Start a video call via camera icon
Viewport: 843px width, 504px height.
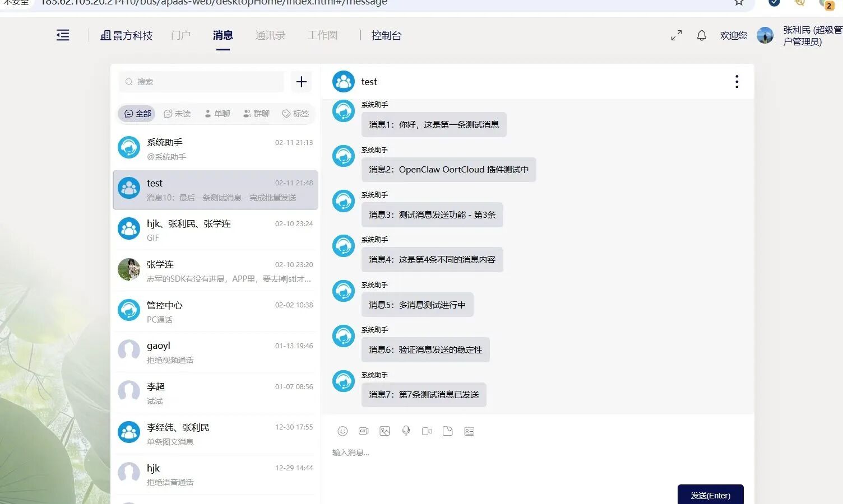pyautogui.click(x=427, y=431)
